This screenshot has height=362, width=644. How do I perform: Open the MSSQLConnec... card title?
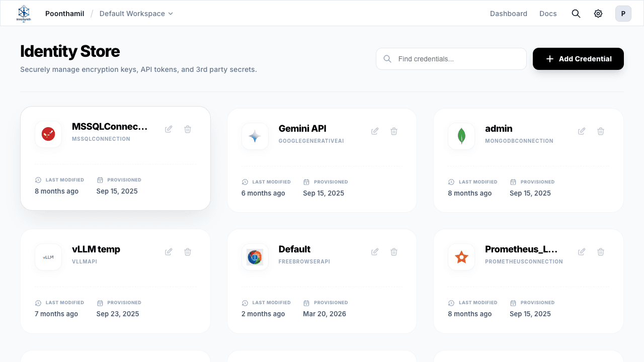[x=110, y=127]
